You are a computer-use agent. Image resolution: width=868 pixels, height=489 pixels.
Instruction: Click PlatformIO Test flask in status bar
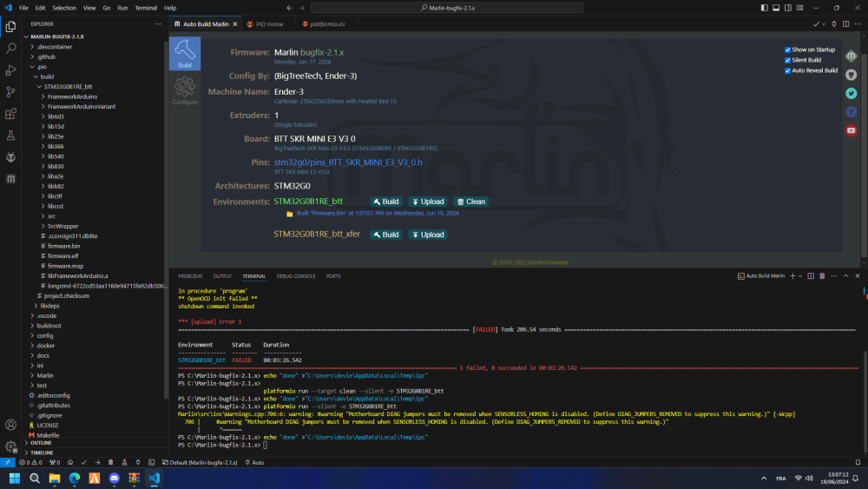[124, 462]
